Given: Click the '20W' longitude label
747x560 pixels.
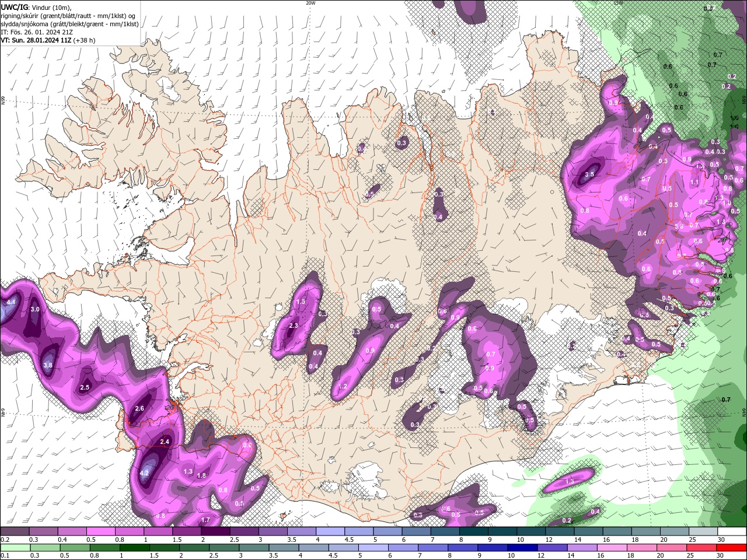Looking at the screenshot, I should [x=310, y=3].
